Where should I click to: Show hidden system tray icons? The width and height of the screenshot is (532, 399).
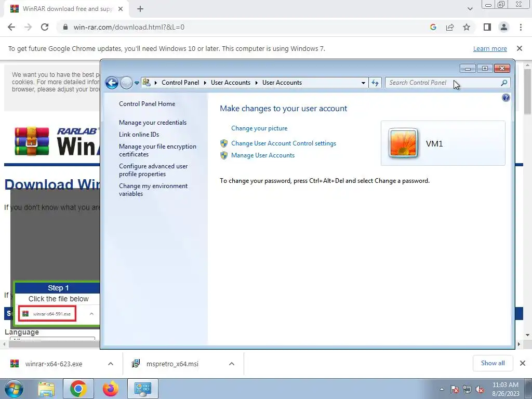[442, 389]
